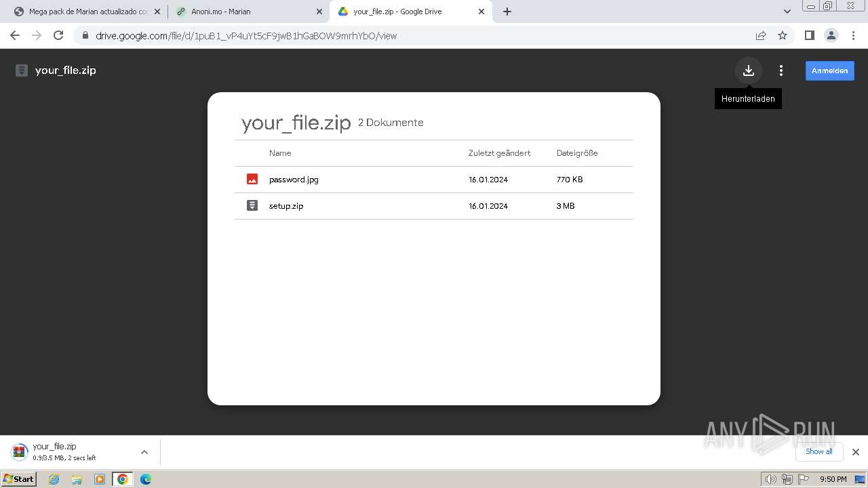Open the tab search dropdown chevron

click(x=787, y=12)
